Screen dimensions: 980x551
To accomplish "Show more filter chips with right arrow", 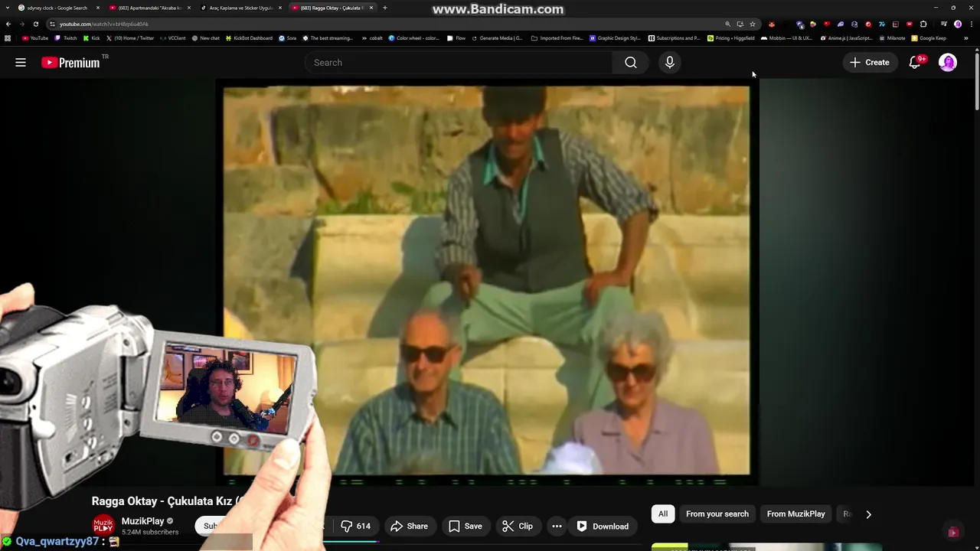I will (868, 514).
